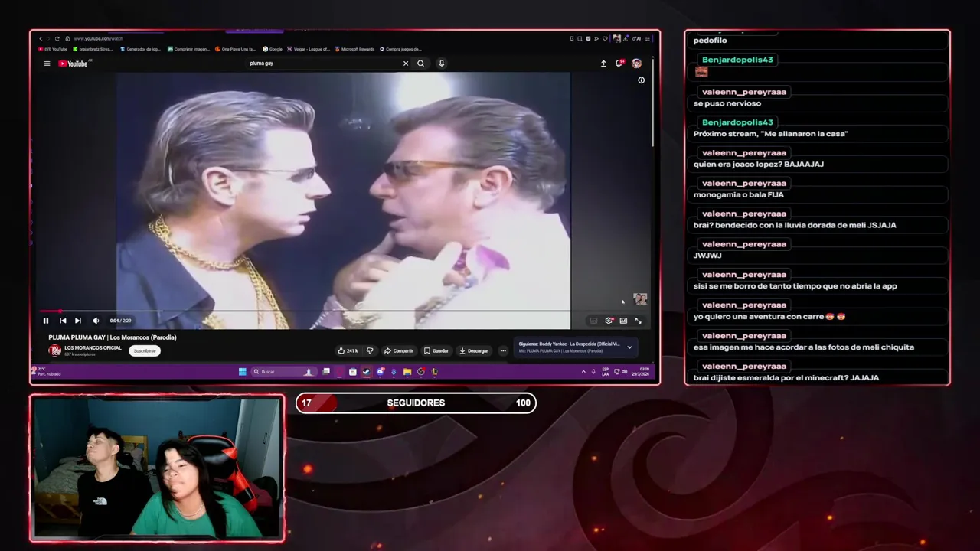
Task: Click the video info card icon
Action: [x=642, y=80]
